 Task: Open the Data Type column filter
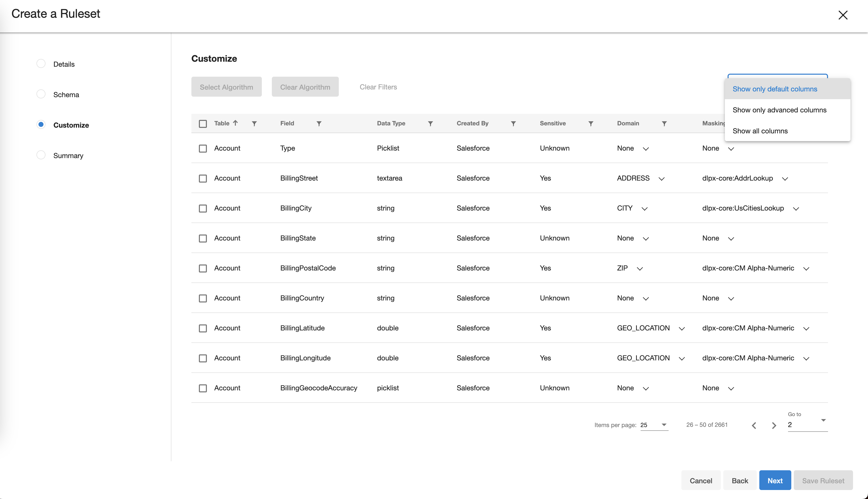(x=430, y=123)
